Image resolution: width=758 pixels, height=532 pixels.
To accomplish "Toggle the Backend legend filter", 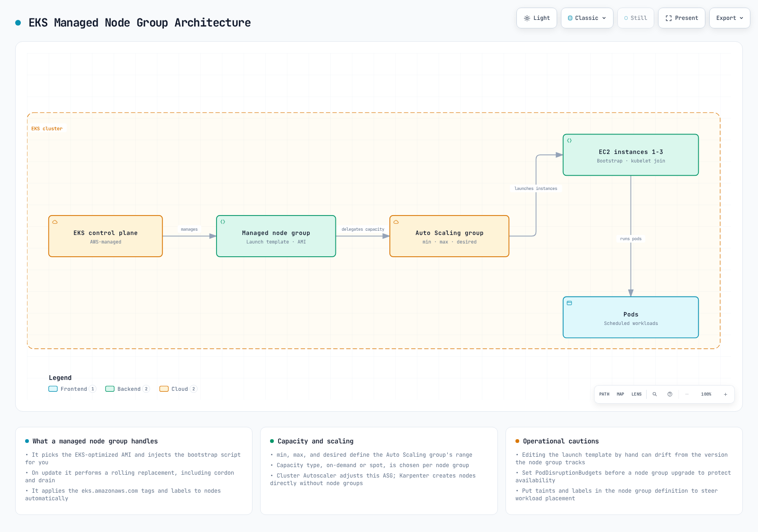I will [x=127, y=389].
